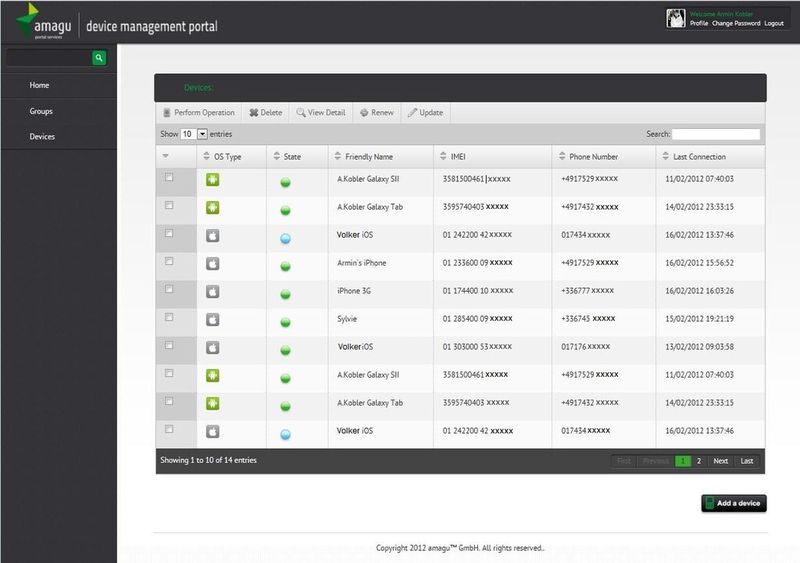The image size is (800, 563).
Task: Click "Showing 1 to 10 of 14 entries"
Action: point(208,460)
